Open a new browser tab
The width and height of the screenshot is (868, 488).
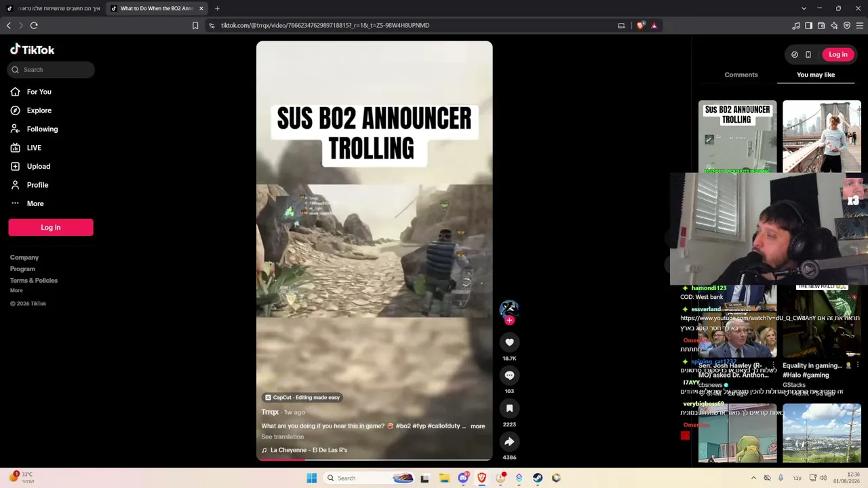pos(217,9)
